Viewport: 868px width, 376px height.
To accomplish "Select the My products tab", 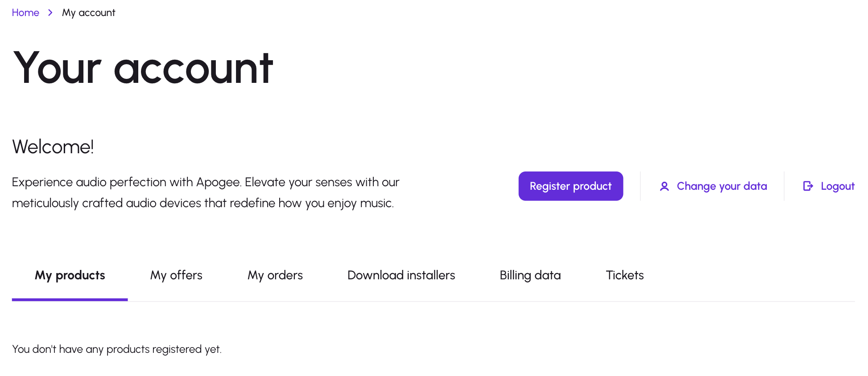I will point(70,275).
